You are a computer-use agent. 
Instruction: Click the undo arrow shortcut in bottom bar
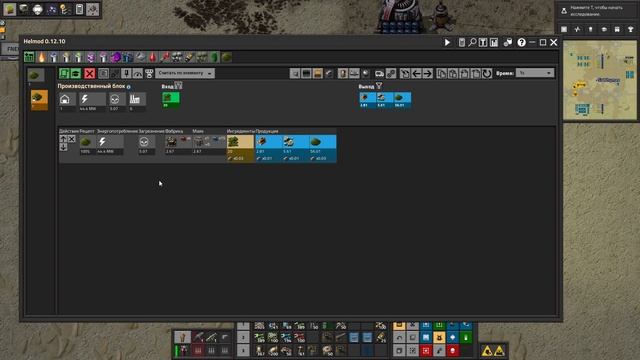click(399, 338)
